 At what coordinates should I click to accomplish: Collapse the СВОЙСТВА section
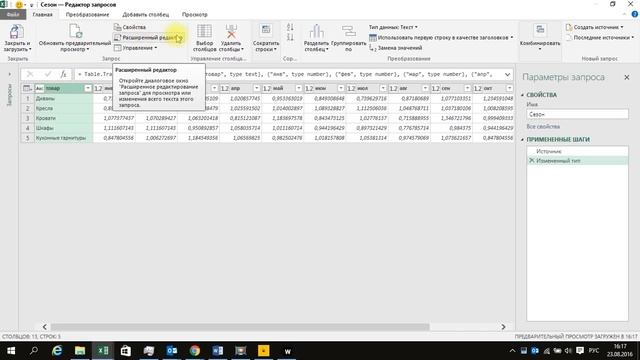[x=522, y=95]
